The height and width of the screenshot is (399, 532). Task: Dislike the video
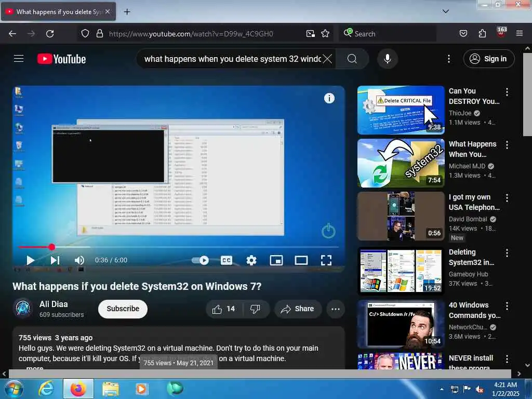click(255, 309)
